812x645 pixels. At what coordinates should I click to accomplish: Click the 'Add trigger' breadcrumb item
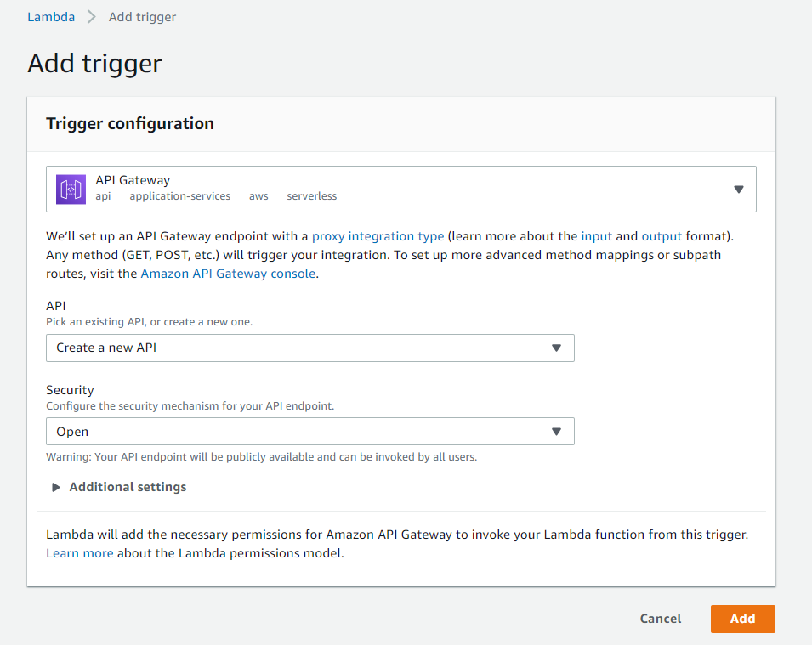point(142,17)
